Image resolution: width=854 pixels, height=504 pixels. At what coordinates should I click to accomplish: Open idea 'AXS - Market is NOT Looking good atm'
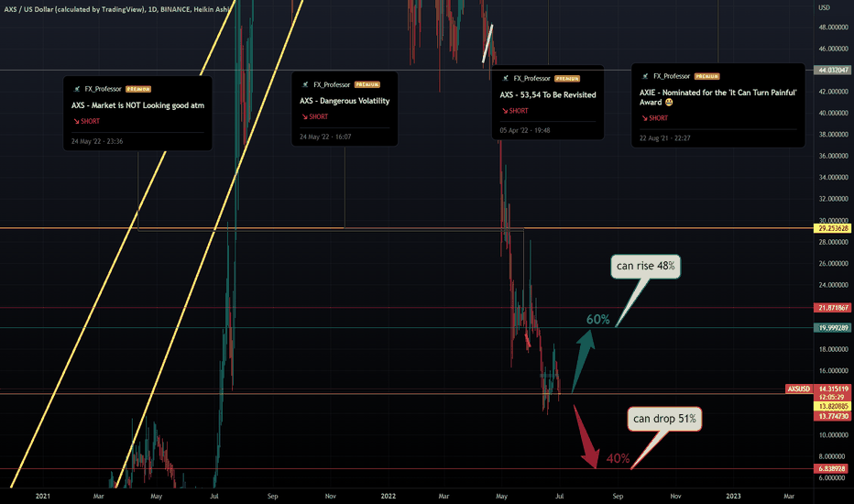pyautogui.click(x=137, y=105)
